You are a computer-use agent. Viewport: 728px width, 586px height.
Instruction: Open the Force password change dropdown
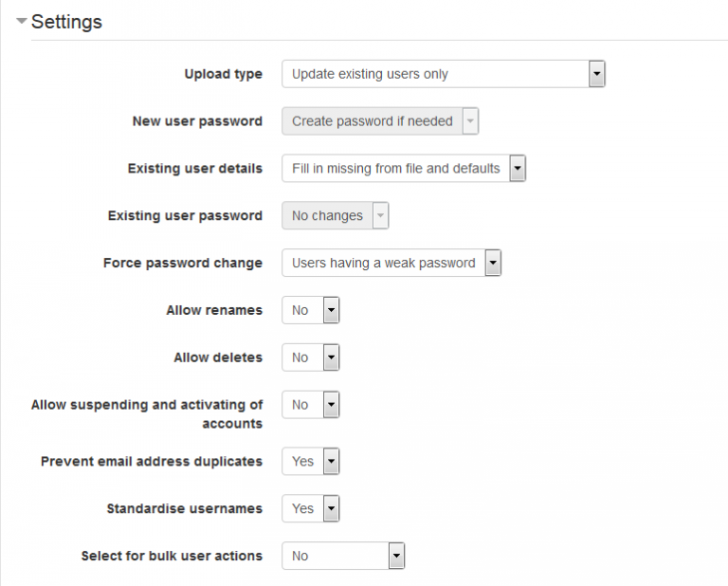[x=391, y=264]
